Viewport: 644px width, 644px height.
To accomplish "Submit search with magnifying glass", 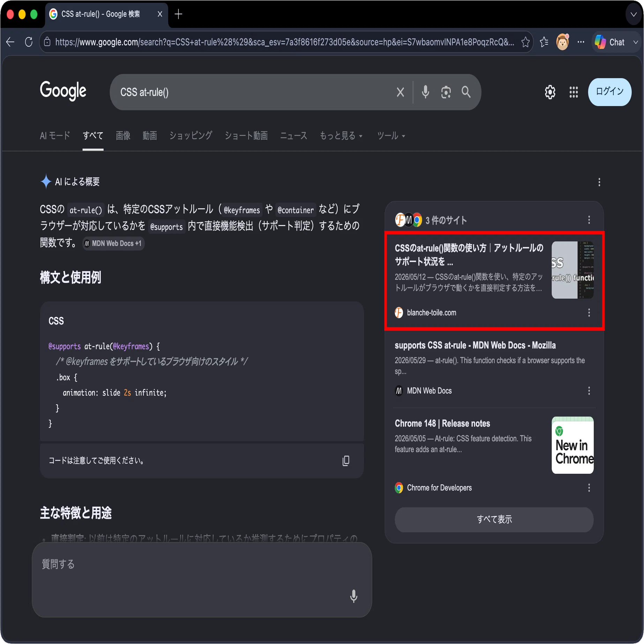I will click(x=466, y=92).
